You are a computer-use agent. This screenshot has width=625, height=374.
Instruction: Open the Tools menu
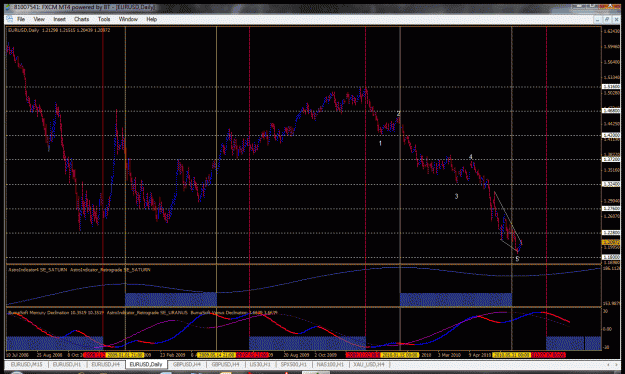click(x=104, y=19)
